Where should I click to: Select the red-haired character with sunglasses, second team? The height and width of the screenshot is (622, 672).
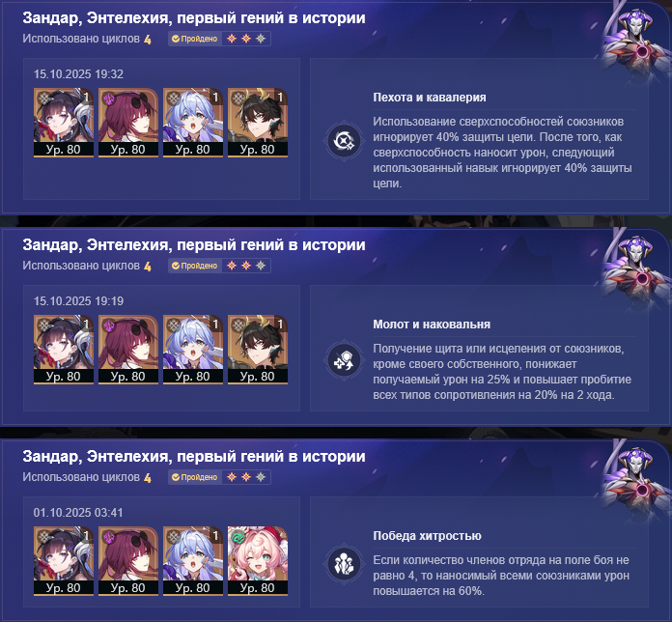tap(128, 350)
